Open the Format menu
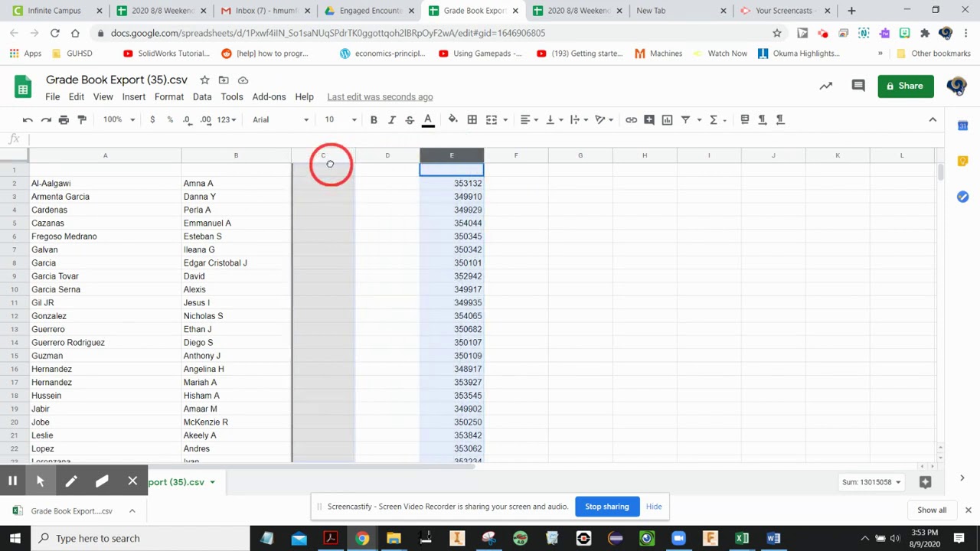Image resolution: width=980 pixels, height=551 pixels. 169,97
